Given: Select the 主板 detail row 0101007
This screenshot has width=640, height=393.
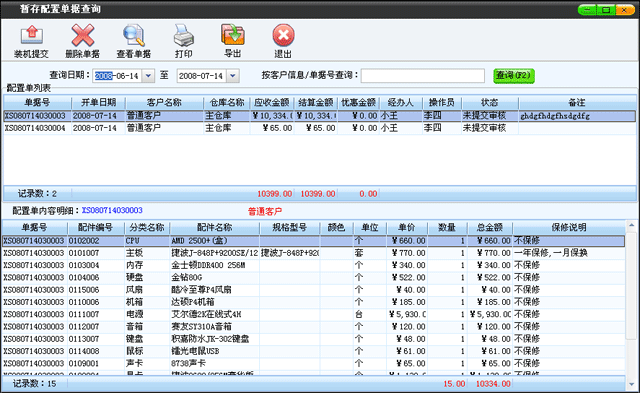Looking at the screenshot, I should [313, 253].
